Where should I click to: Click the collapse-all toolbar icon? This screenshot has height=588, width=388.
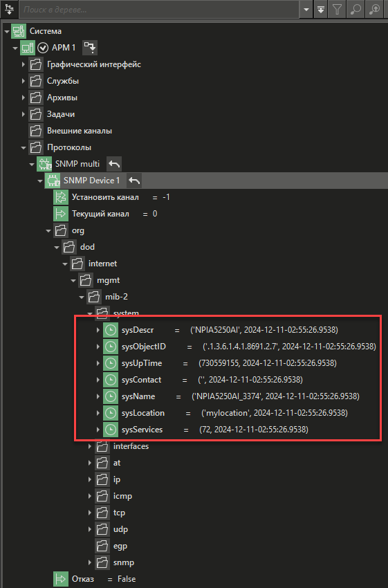321,10
